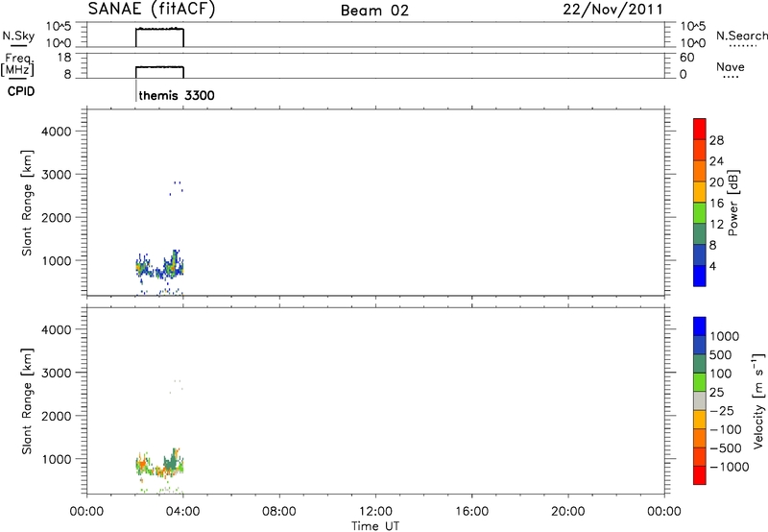Click the "12:00" time axis tick

375,512
